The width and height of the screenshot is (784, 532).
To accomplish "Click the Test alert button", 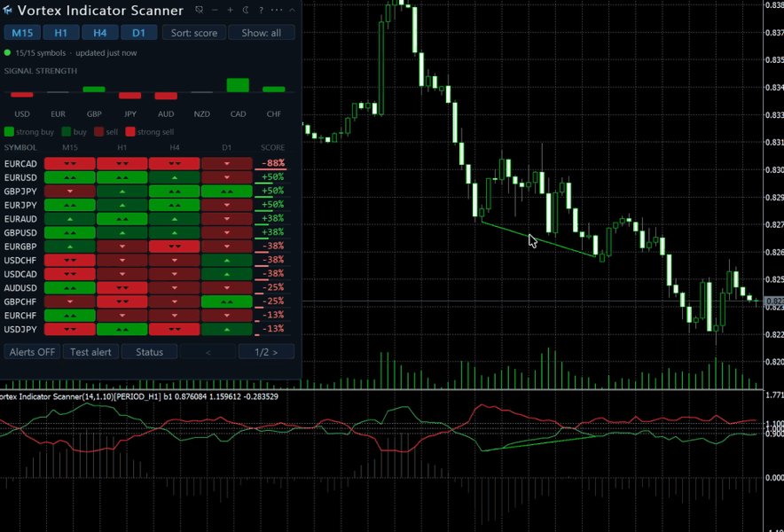I will [x=90, y=352].
